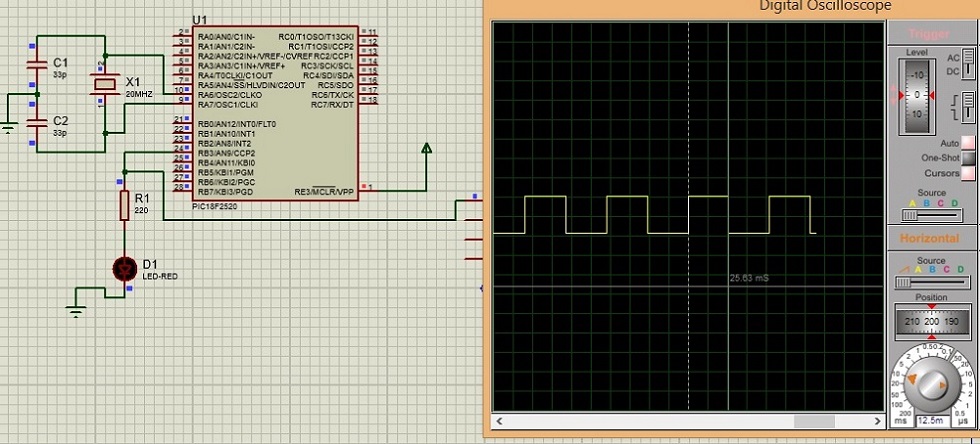Select the crystal oscillator X1

pyautogui.click(x=104, y=86)
